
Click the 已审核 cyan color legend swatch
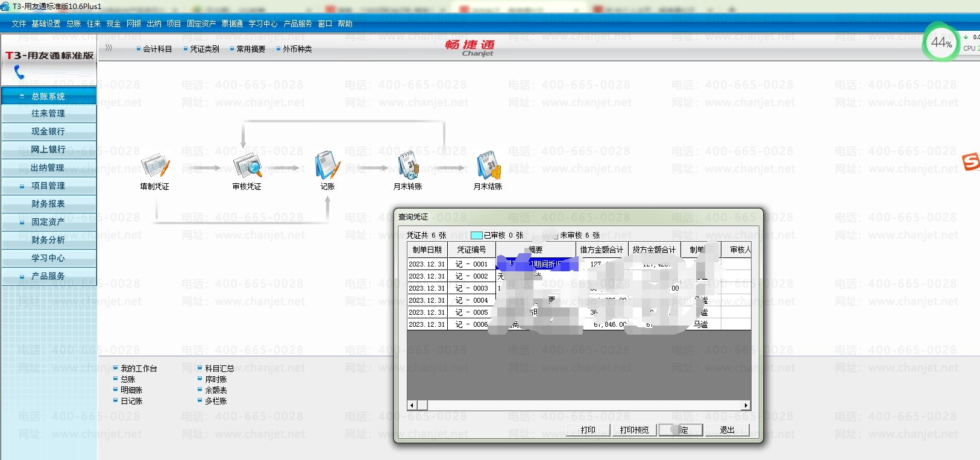476,235
